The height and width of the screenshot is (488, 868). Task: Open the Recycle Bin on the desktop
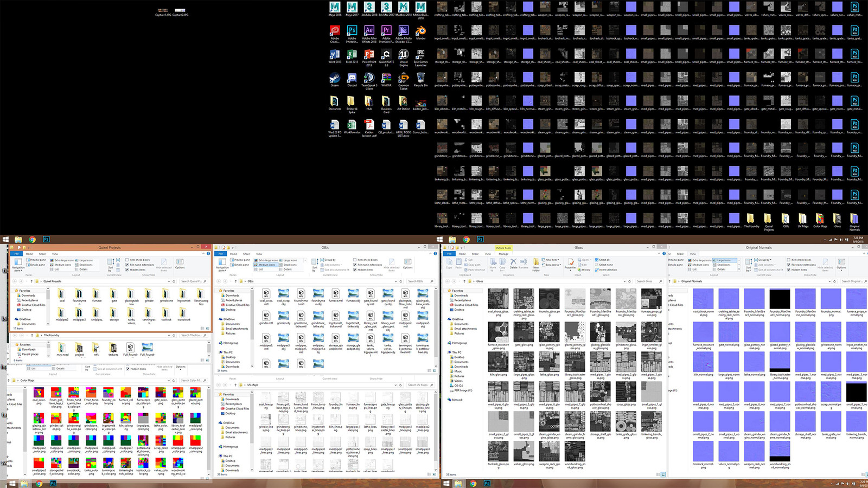point(420,80)
